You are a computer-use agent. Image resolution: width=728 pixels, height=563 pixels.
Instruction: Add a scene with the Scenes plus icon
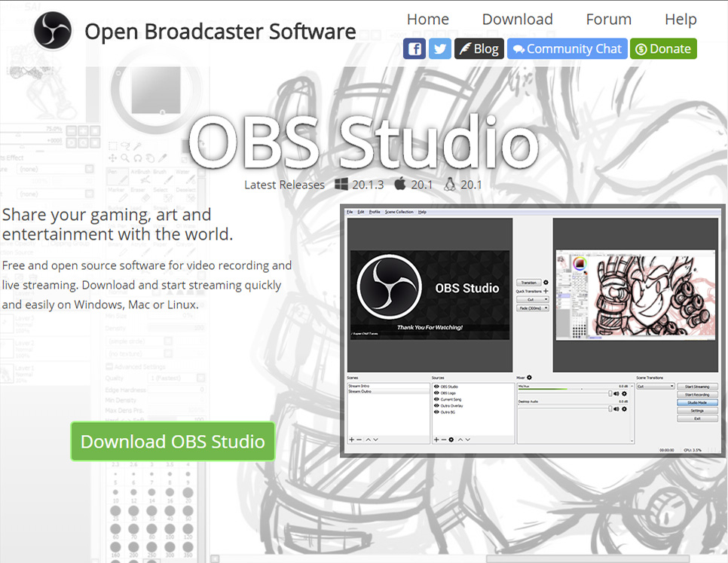pos(351,439)
